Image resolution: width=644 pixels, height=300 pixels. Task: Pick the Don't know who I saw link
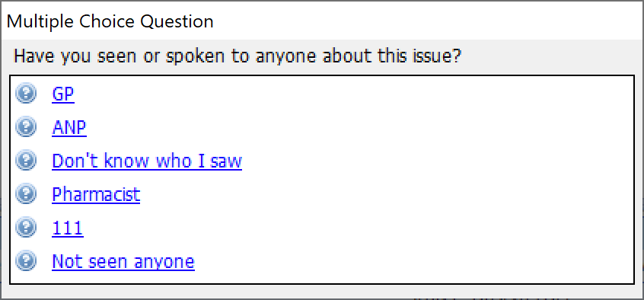click(x=147, y=161)
